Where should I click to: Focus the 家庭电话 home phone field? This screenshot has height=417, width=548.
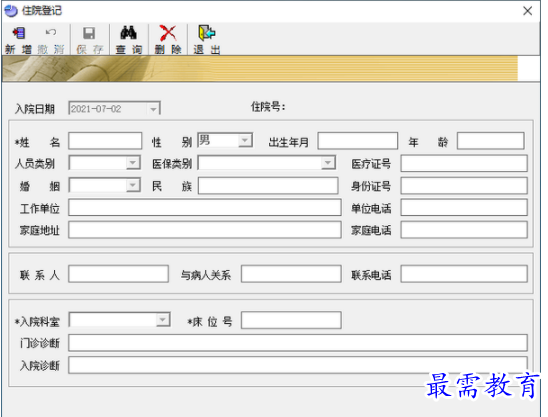pos(464,230)
